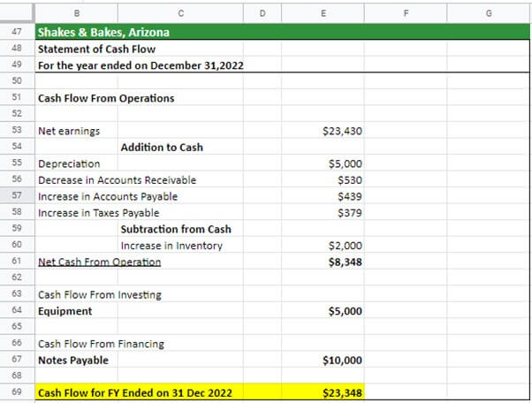The height and width of the screenshot is (403, 532).
Task: Select column F header
Action: pos(406,13)
